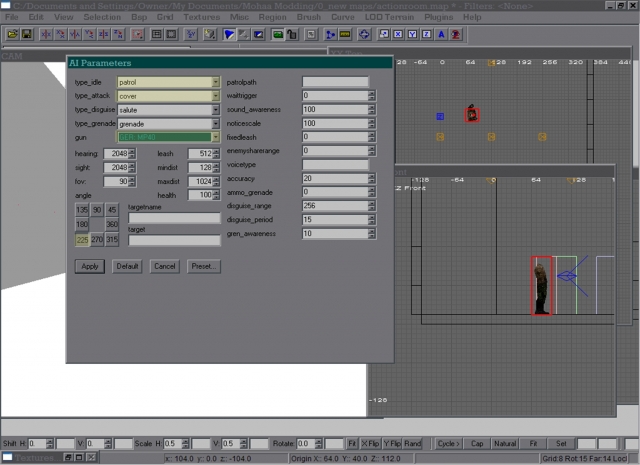Click the yellow bar toolbar icon

point(345,34)
